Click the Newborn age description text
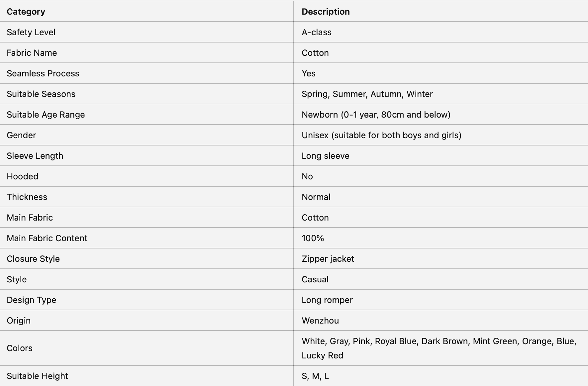The width and height of the screenshot is (588, 386). click(x=376, y=115)
